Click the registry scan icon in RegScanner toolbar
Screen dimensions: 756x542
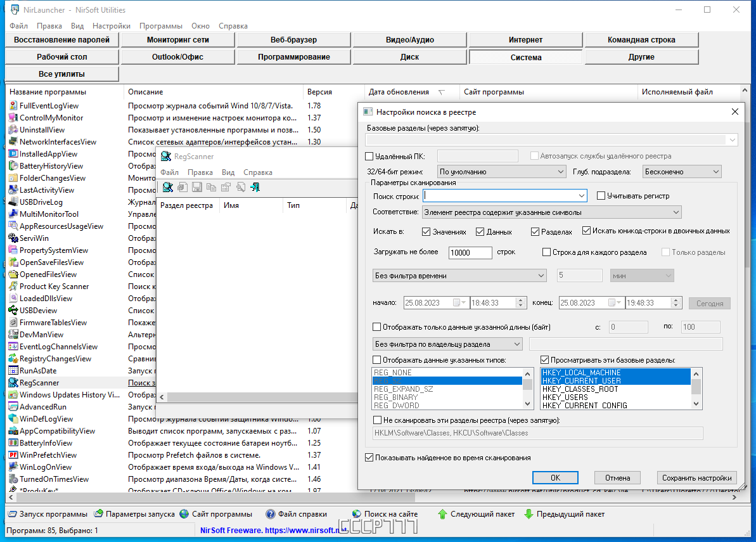[167, 188]
